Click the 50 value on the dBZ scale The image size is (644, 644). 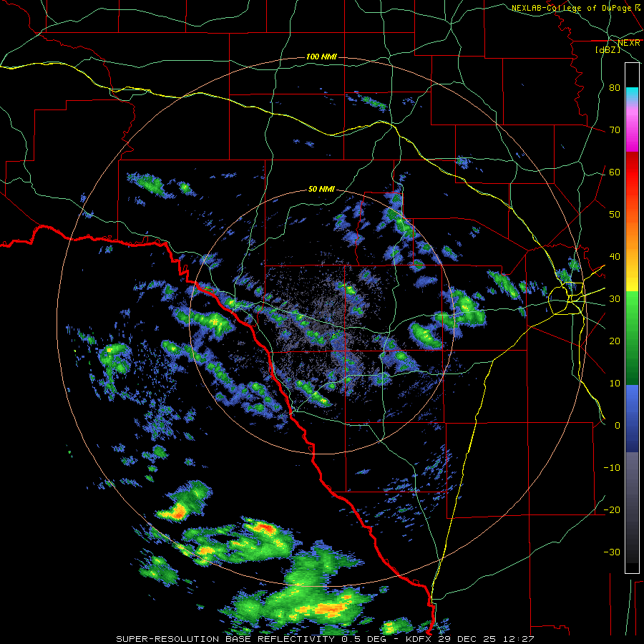click(615, 215)
